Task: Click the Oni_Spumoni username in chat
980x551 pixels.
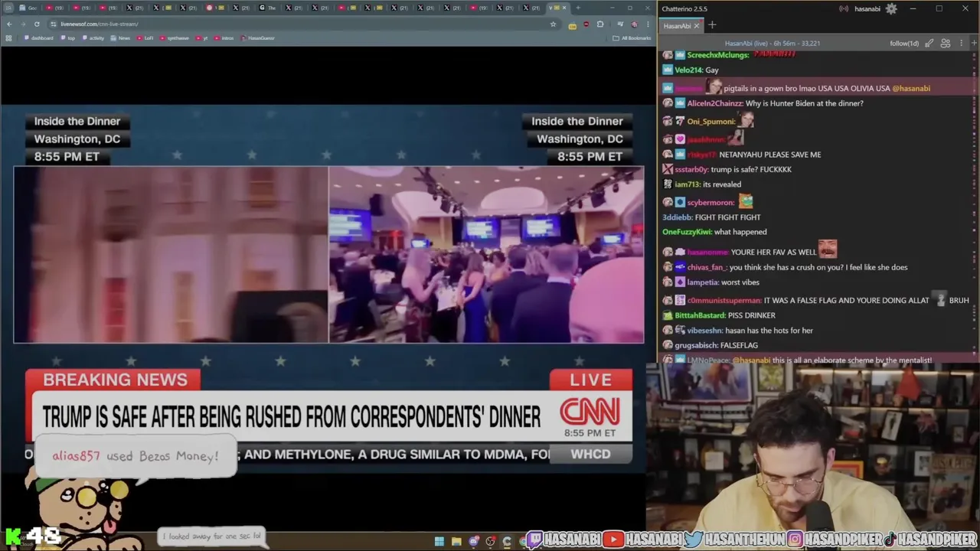Action: point(711,121)
